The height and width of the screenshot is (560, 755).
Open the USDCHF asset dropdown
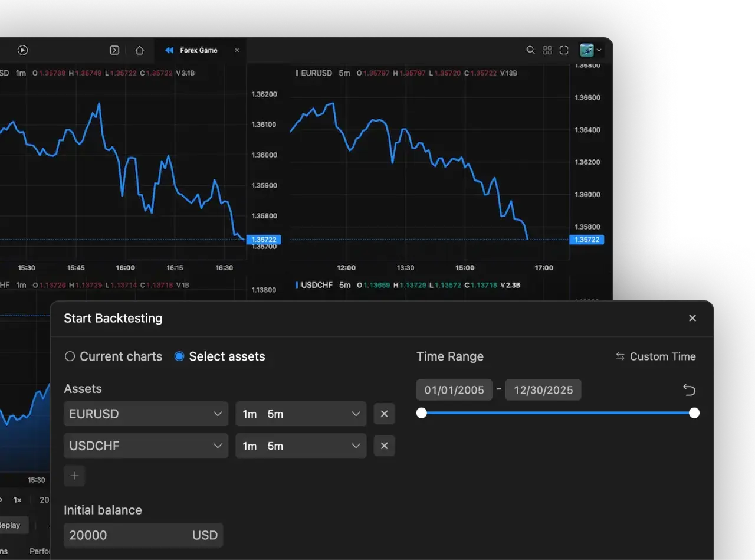145,446
